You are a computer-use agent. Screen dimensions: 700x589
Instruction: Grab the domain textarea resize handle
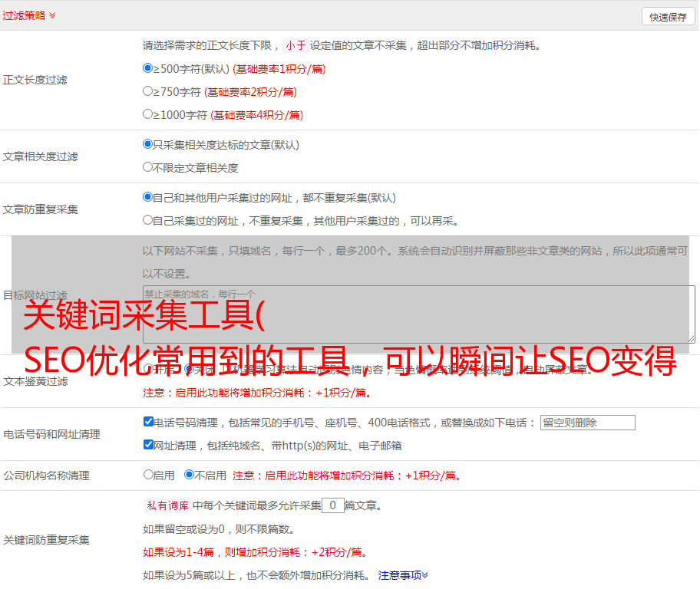(x=691, y=339)
